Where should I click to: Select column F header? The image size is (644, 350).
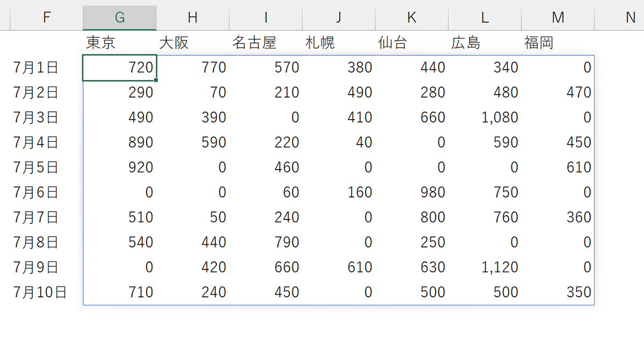coord(47,18)
